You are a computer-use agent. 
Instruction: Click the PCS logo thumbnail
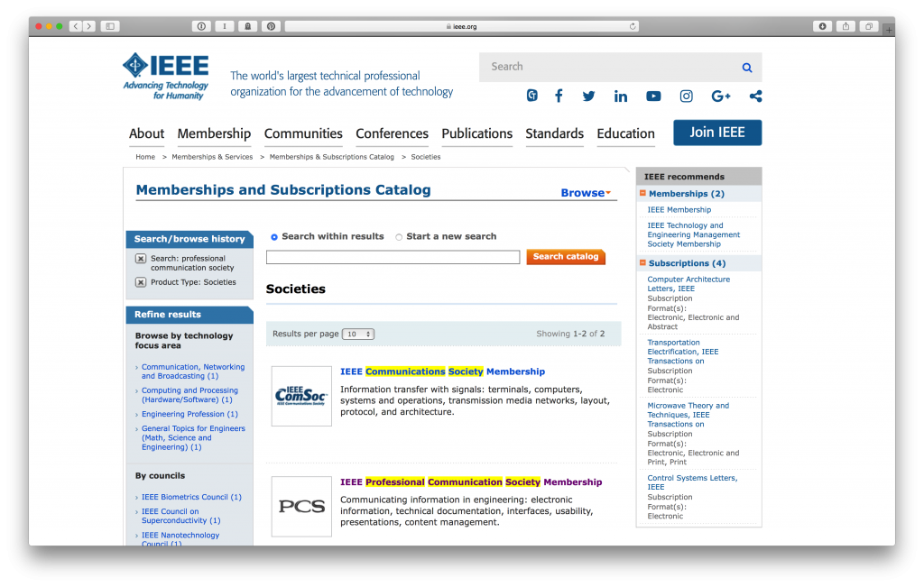coord(301,507)
